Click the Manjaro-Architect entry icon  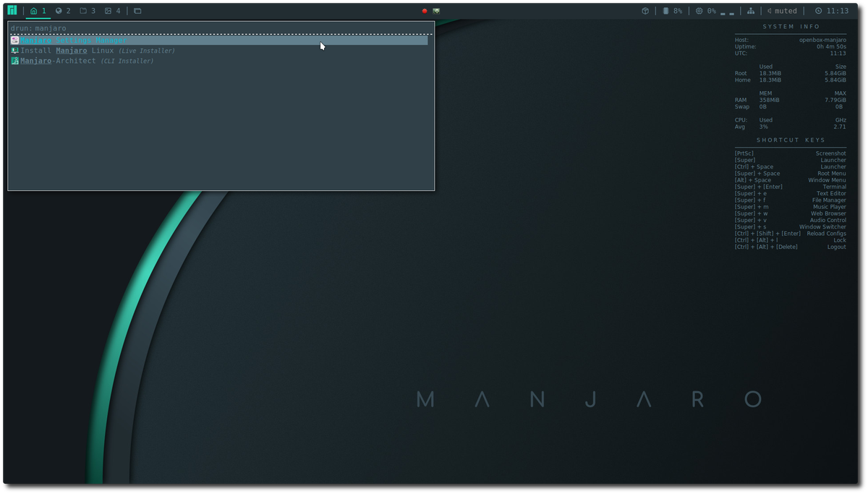tap(14, 61)
